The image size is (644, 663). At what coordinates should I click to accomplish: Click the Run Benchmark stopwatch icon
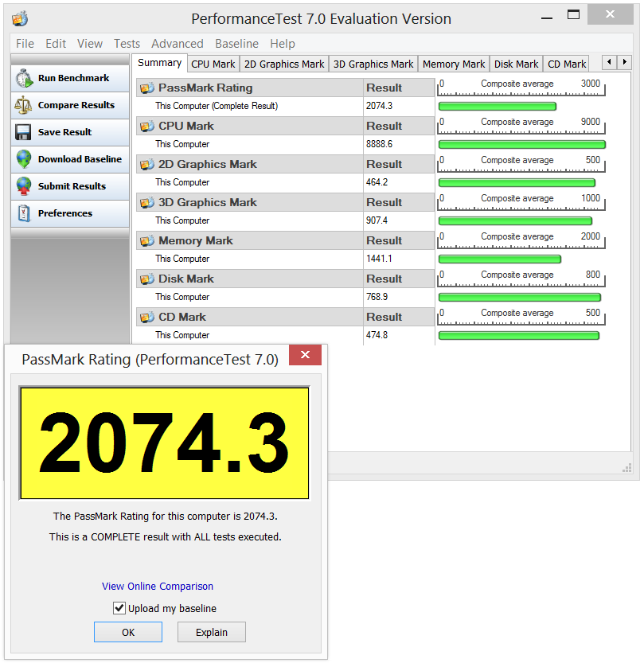tap(24, 78)
